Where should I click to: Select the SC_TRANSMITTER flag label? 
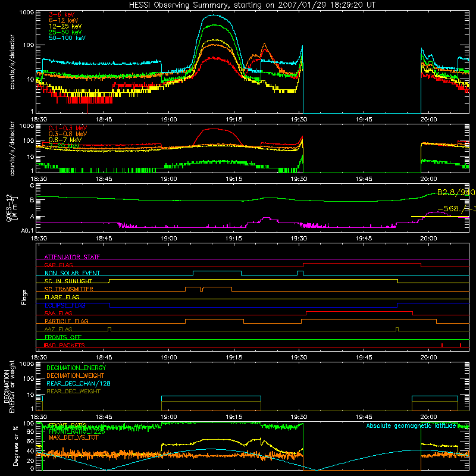68,289
